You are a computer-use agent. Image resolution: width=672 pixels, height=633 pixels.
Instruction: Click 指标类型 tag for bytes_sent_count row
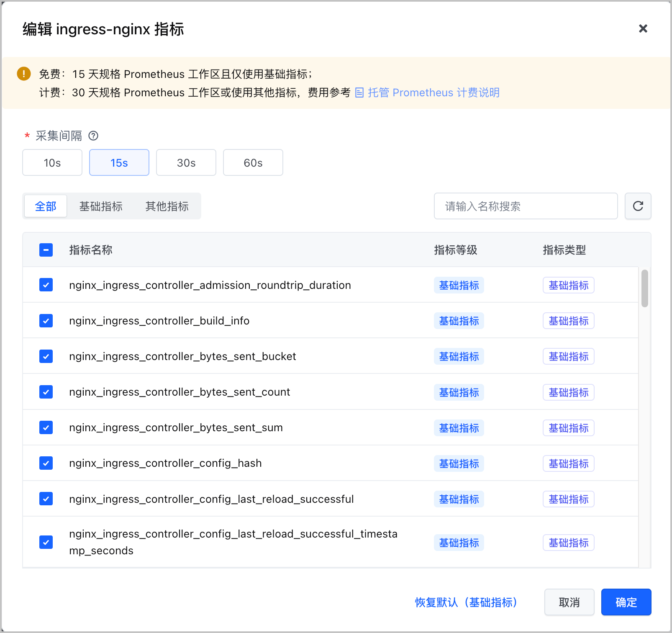coord(569,392)
